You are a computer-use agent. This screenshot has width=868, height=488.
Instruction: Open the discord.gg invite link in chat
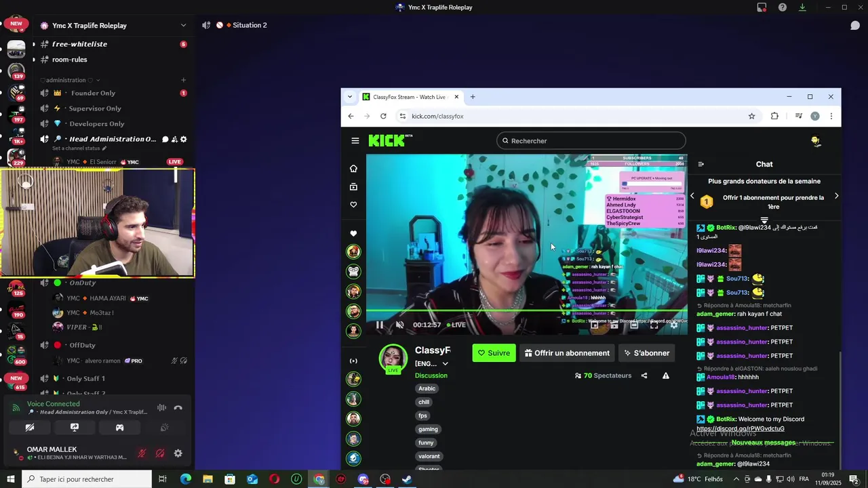click(x=741, y=428)
